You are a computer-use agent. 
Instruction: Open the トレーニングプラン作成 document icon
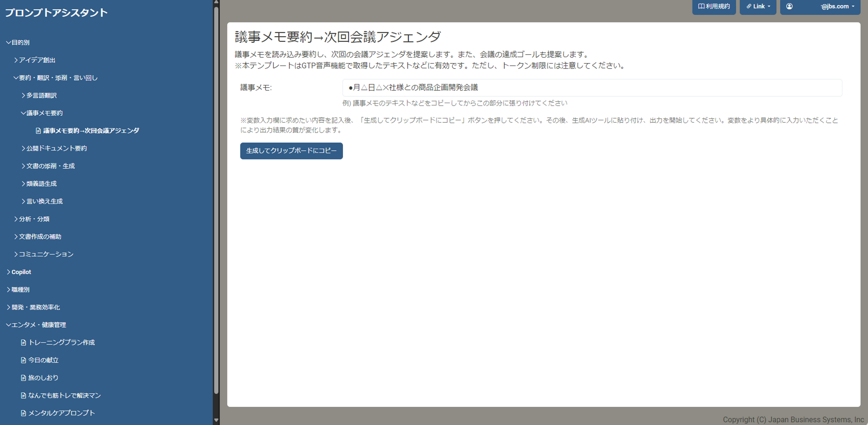(x=23, y=342)
